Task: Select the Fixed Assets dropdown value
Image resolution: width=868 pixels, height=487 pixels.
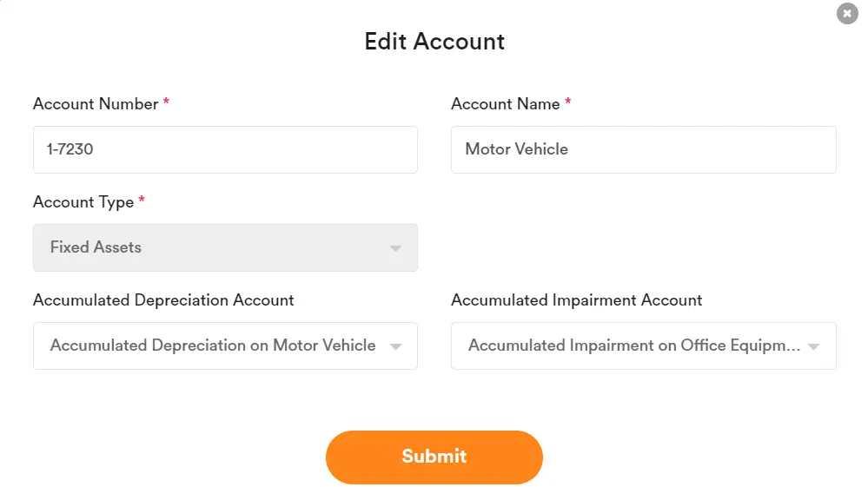Action: [x=96, y=247]
